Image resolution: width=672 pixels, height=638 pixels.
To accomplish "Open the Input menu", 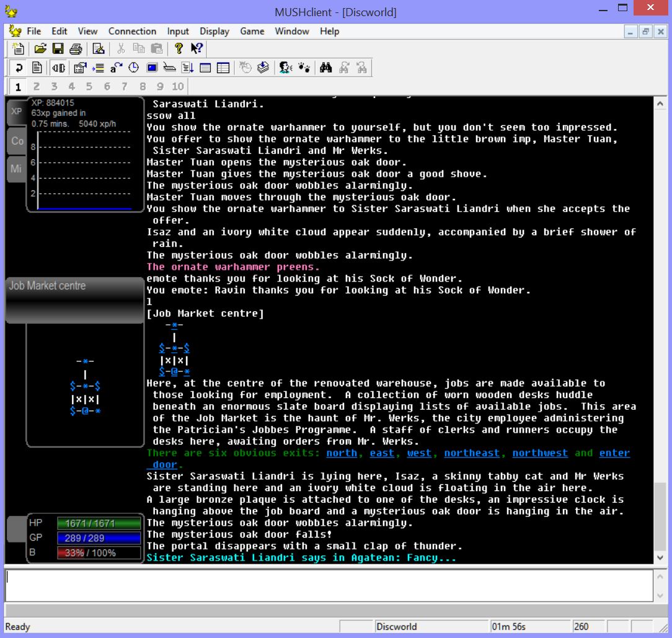I will click(178, 31).
